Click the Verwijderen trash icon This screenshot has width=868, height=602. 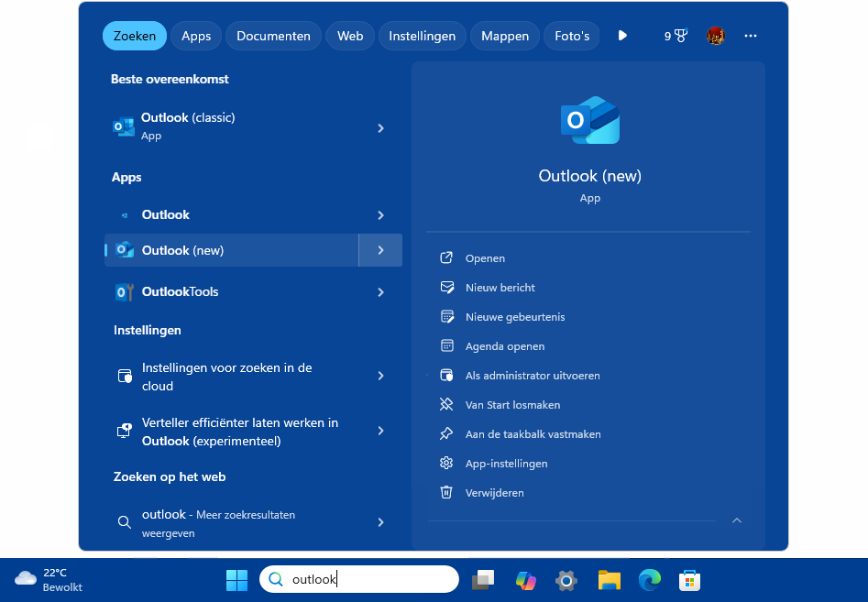(x=446, y=492)
